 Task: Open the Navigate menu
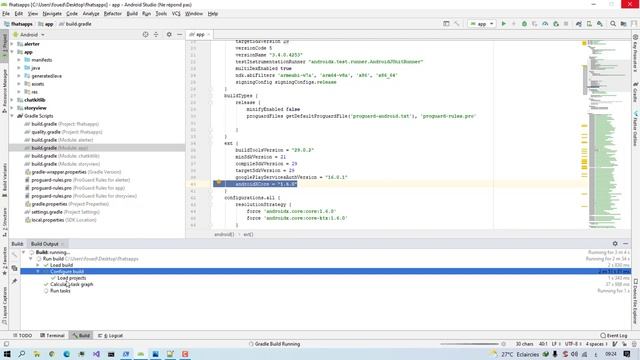coord(52,13)
